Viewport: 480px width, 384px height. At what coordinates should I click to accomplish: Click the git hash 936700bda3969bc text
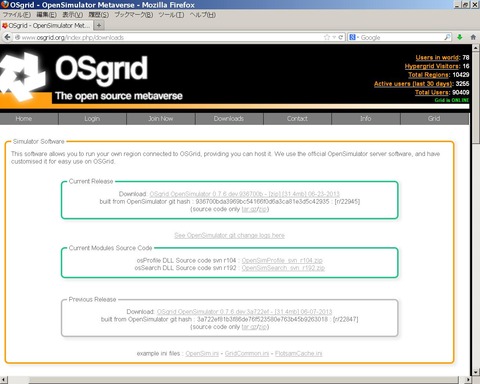[x=262, y=202]
